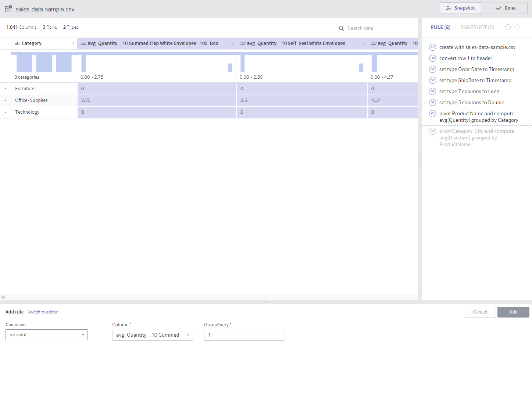Click the 2 Types summary label
Screen dimensions: 532x397
(71, 27)
